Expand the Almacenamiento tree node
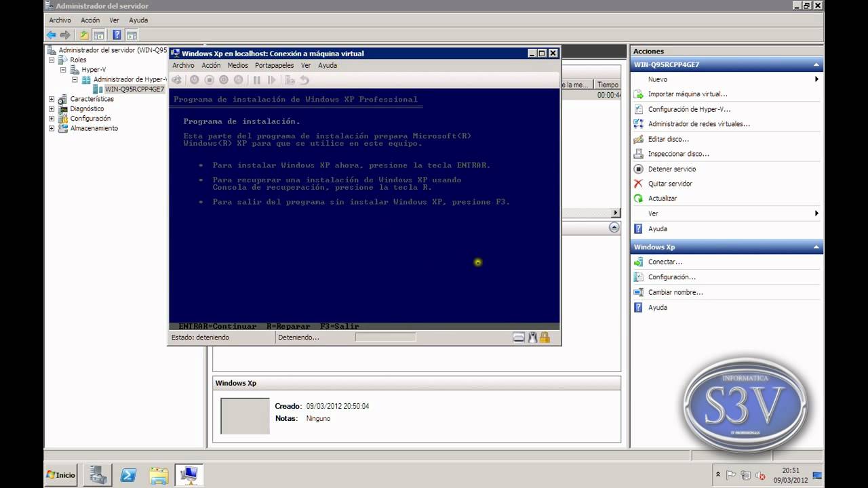 click(x=52, y=128)
